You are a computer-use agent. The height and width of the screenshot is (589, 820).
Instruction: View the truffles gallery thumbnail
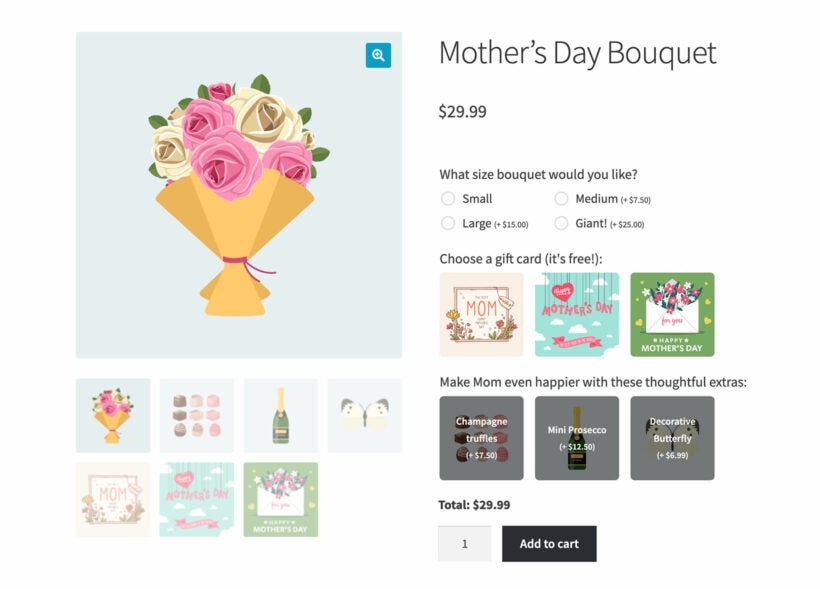tap(196, 413)
